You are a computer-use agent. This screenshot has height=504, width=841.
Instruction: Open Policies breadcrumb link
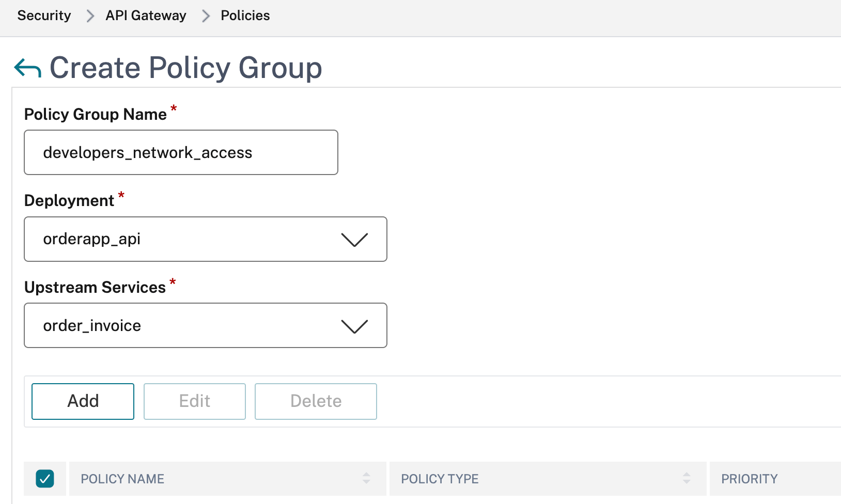(x=245, y=15)
